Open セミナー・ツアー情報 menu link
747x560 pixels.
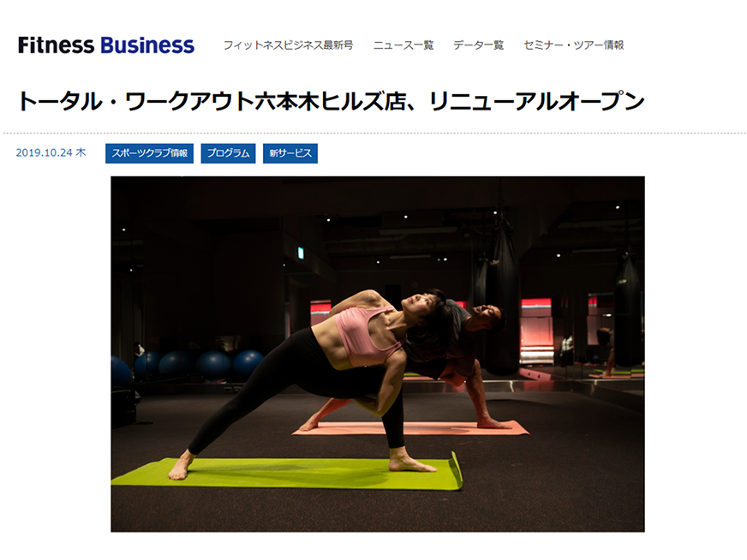coord(574,45)
